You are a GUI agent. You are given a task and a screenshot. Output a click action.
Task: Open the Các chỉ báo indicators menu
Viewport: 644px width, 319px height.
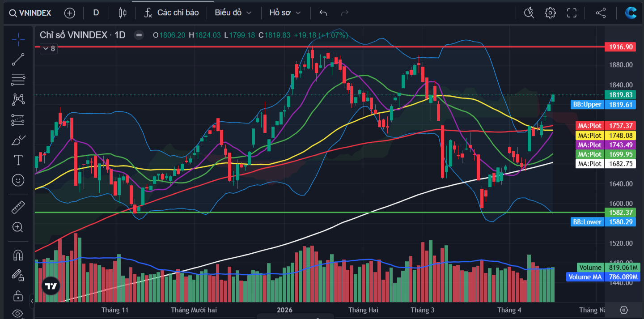coord(171,13)
